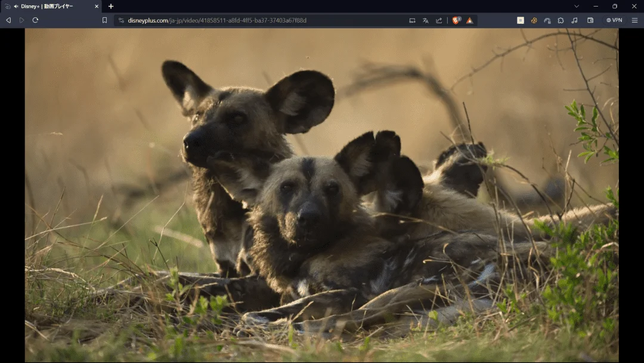Open the cookie extension icon
This screenshot has height=363, width=644.
click(x=534, y=20)
